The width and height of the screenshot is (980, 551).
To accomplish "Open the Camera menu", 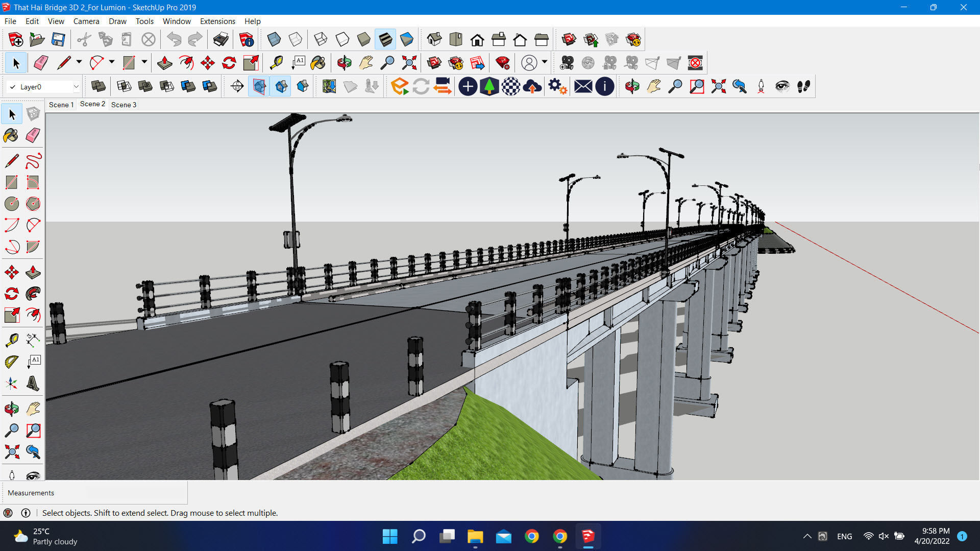I will [86, 21].
